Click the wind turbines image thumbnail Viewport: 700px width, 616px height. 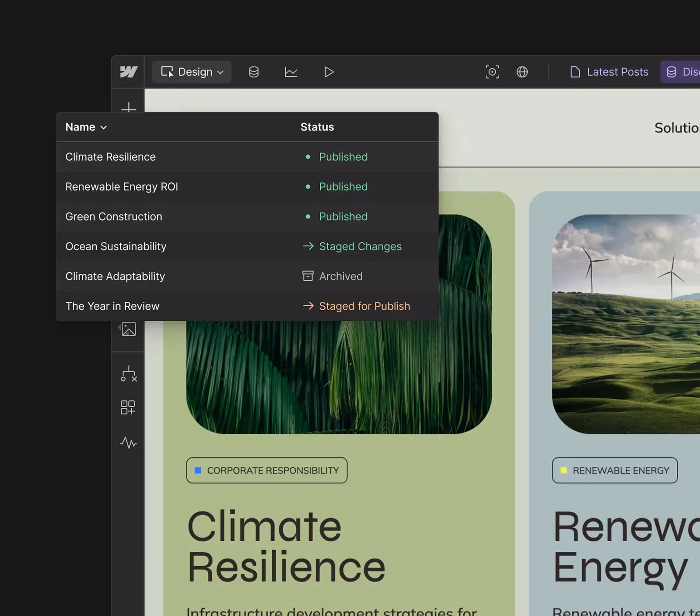pyautogui.click(x=626, y=324)
